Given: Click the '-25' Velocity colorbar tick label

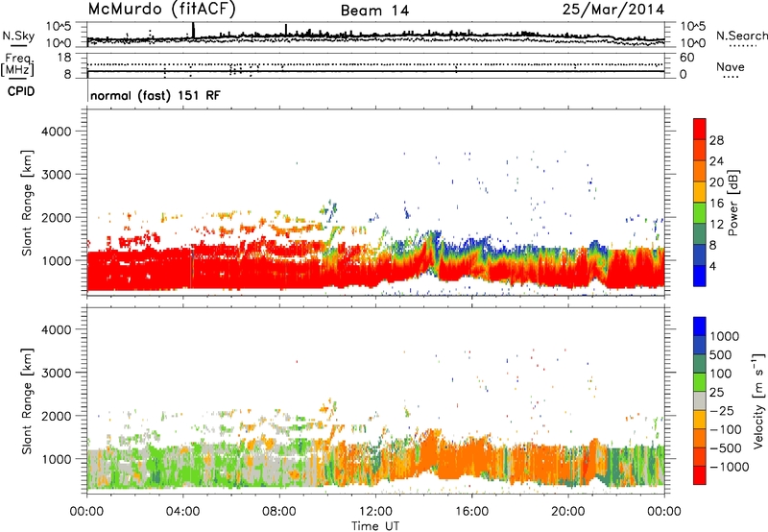Looking at the screenshot, I should (723, 411).
